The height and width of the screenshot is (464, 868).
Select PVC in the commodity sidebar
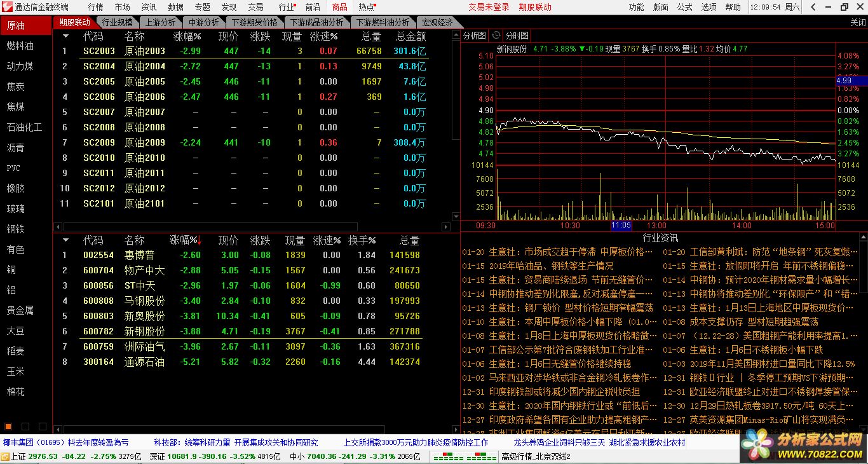tap(14, 168)
